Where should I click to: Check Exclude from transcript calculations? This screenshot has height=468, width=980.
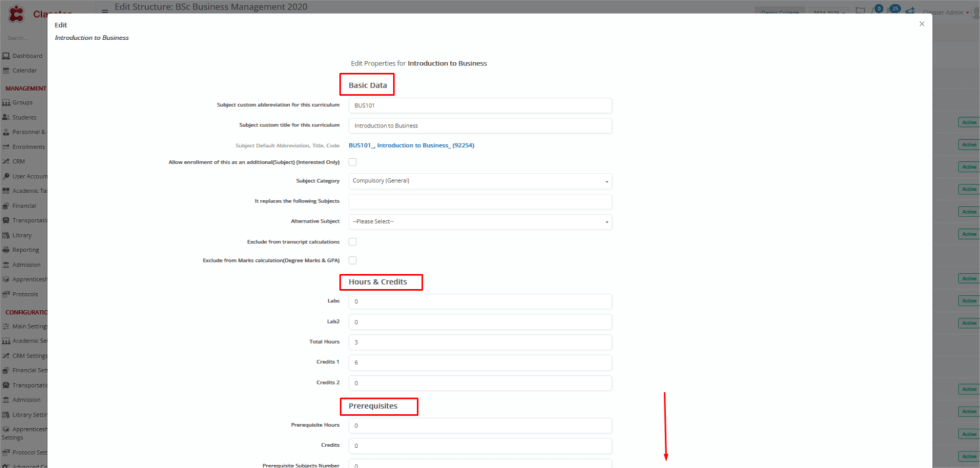coord(353,241)
